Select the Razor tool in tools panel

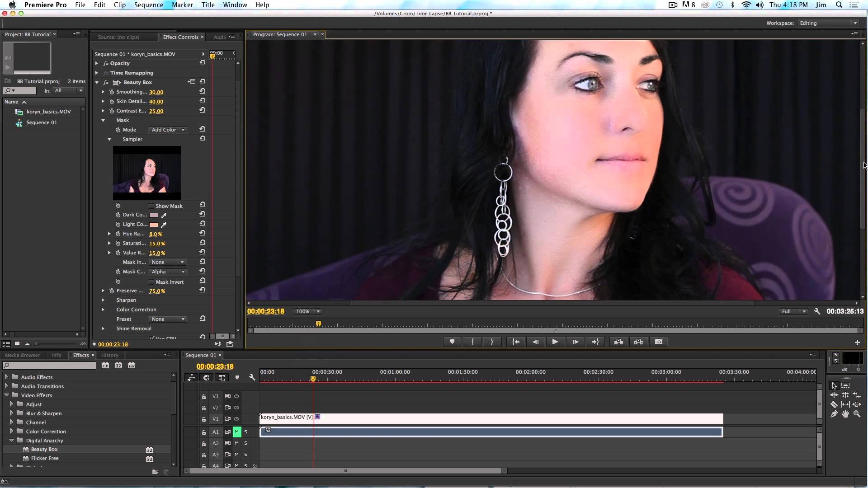pos(834,404)
